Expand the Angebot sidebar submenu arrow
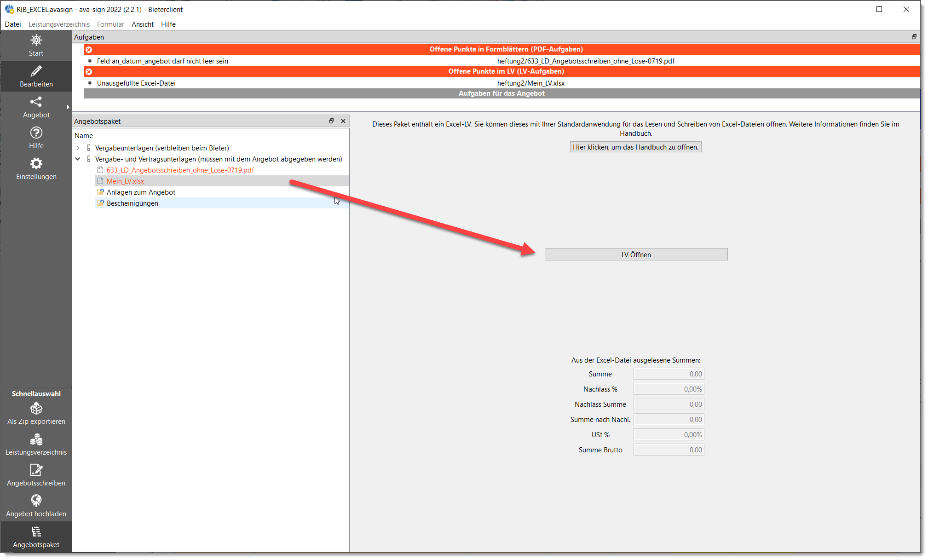 tap(68, 107)
